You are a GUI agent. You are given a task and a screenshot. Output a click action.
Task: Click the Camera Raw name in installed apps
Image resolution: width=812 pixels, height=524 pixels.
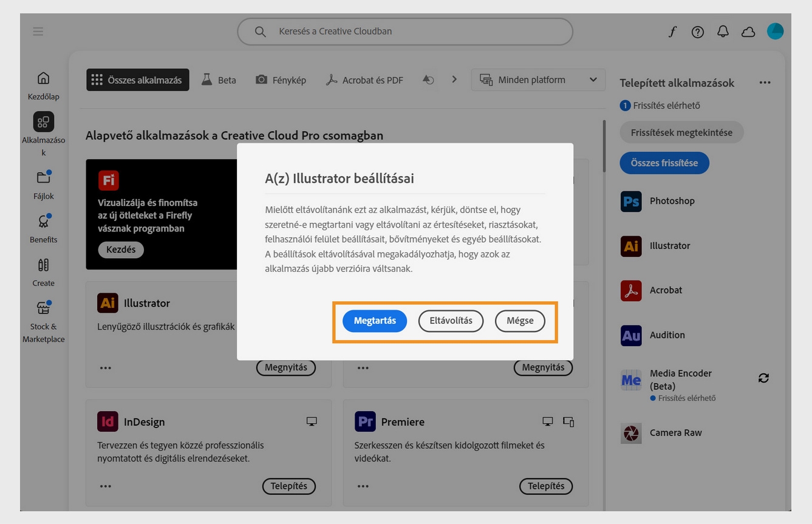(x=676, y=433)
